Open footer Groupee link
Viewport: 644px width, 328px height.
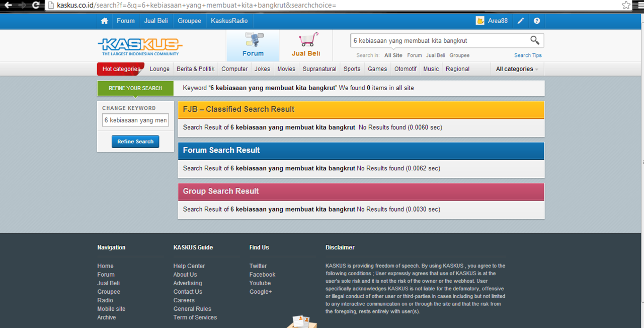point(109,292)
